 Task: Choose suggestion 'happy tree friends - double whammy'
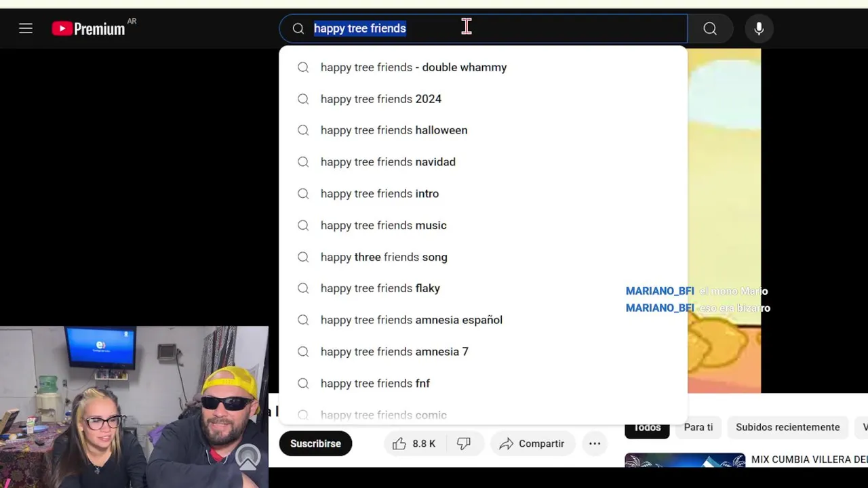click(483, 67)
